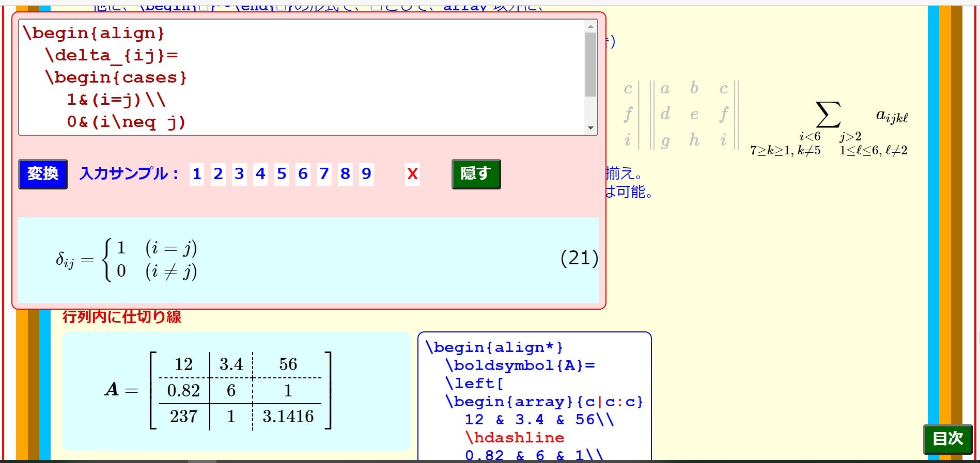Load input sample 5
The width and height of the screenshot is (980, 463).
[x=282, y=174]
